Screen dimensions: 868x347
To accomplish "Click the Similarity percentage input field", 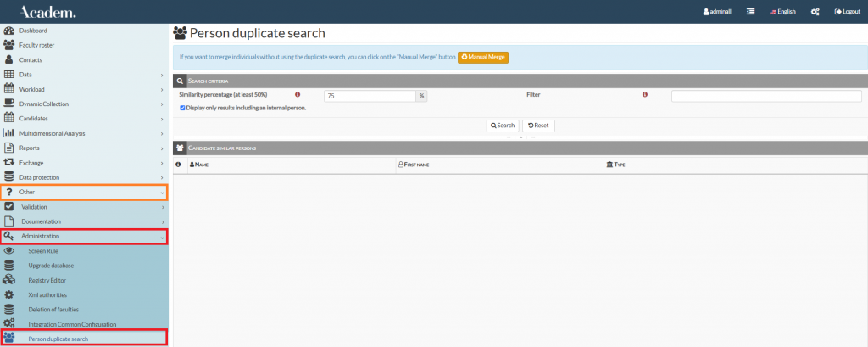I will tap(370, 96).
